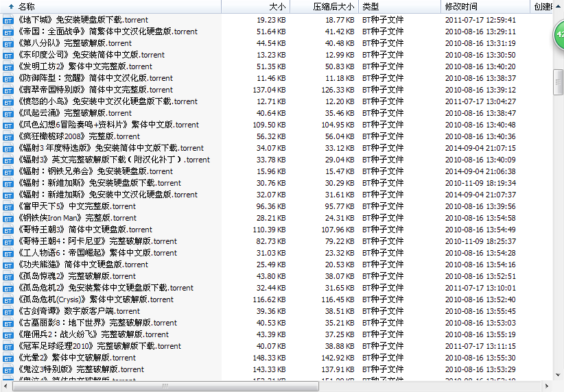564x392 pixels.
Task: Sort list by 名称 column header
Action: (110, 6)
